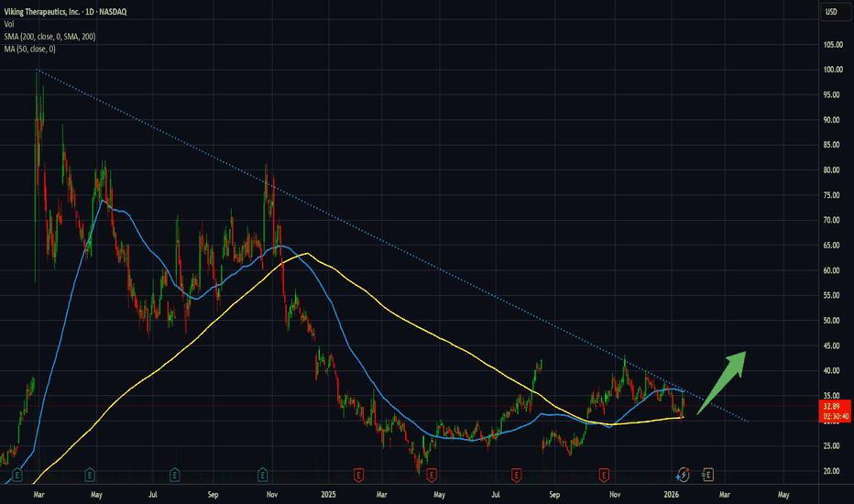The image size is (854, 504).
Task: Open the green earnings marker just before Nov 2024
Action: pos(262,475)
